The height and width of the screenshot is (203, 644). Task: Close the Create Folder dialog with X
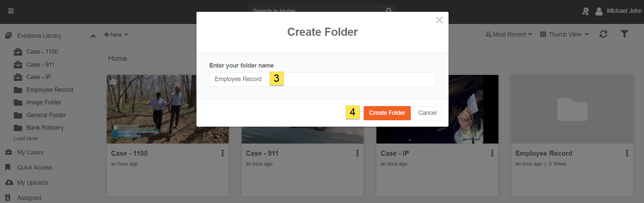pos(439,20)
